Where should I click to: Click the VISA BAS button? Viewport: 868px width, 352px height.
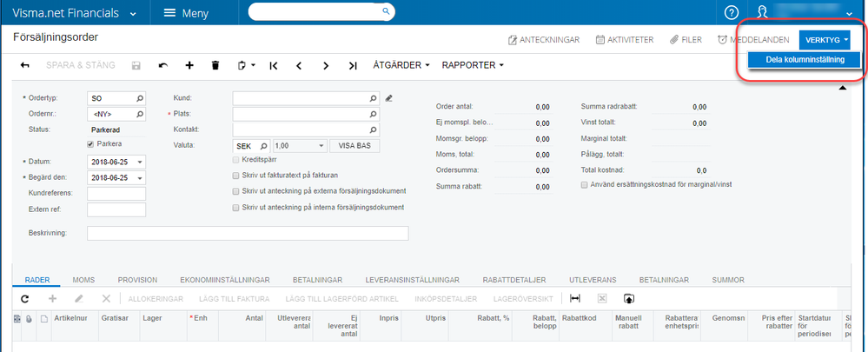(x=354, y=146)
